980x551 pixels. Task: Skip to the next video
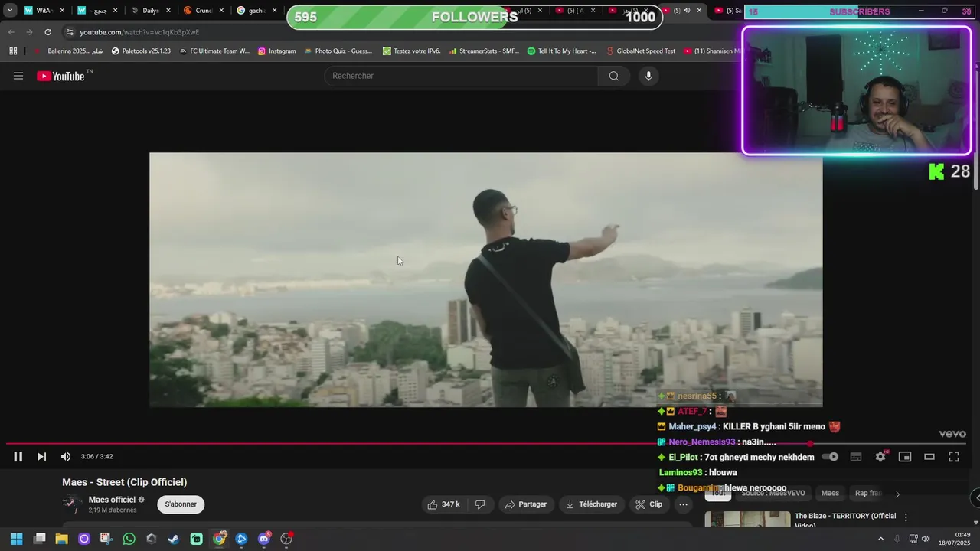[x=41, y=457]
